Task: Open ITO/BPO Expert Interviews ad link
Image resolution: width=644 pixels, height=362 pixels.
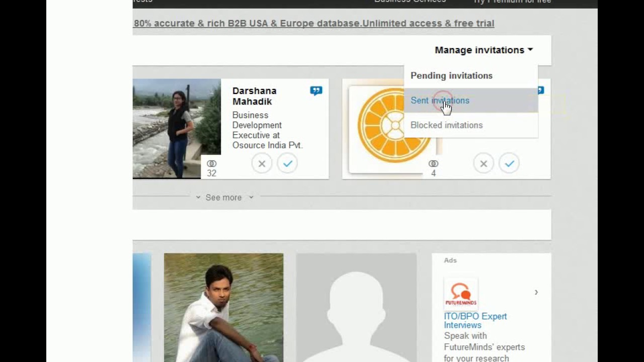Action: [475, 321]
